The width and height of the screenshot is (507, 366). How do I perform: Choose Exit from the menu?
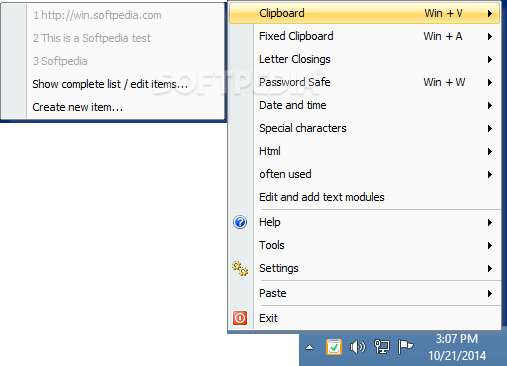(x=365, y=318)
